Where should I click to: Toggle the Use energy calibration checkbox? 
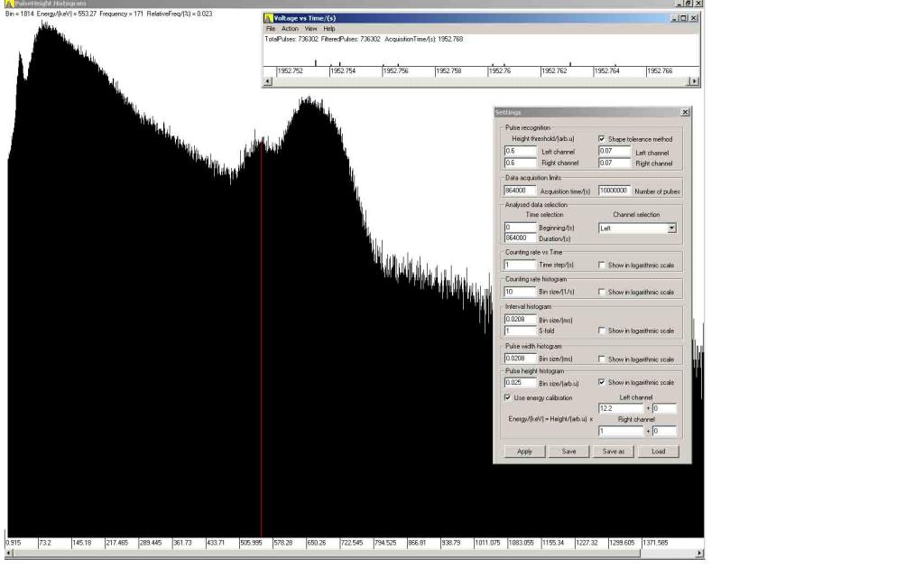point(507,397)
